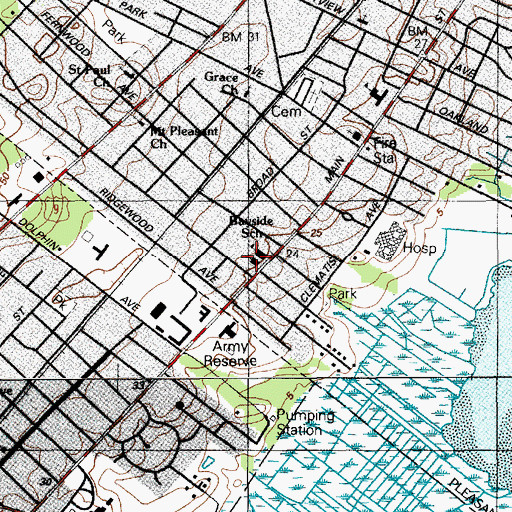Select the BM 27 benchmark label
Image resolution: width=512 pixels, height=512 pixels.
(418, 37)
